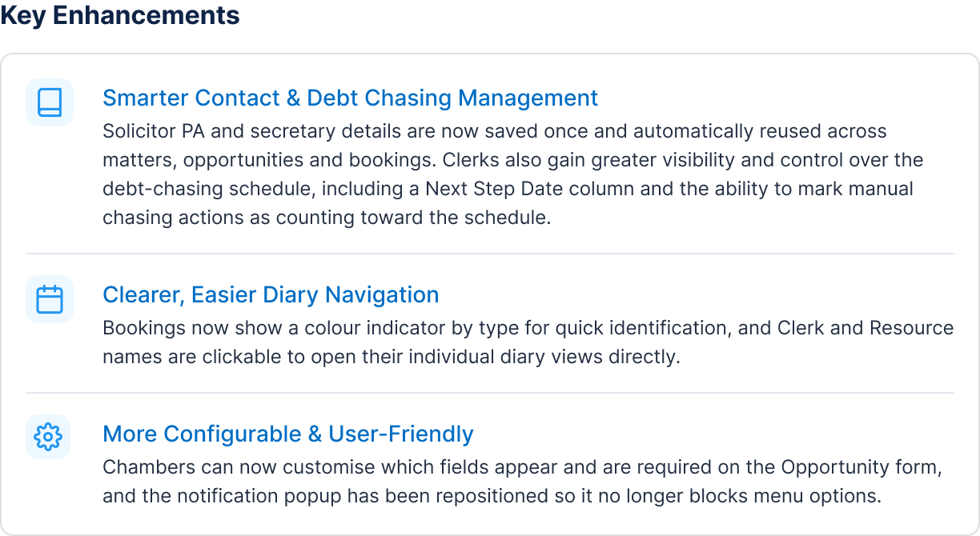Open Clearer, Easier Diary Navigation link
The image size is (980, 536).
coord(271,294)
